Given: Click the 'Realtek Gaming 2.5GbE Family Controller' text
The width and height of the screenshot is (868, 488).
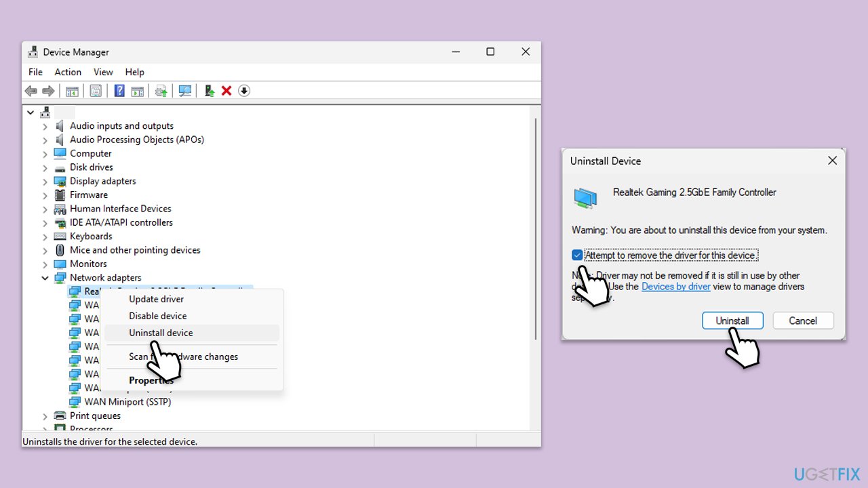Looking at the screenshot, I should [694, 192].
